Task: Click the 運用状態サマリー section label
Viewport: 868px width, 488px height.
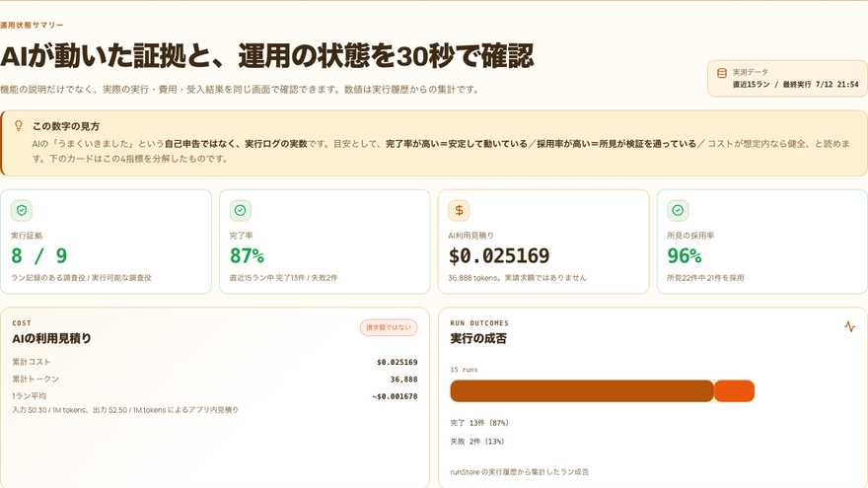Action: [x=32, y=25]
